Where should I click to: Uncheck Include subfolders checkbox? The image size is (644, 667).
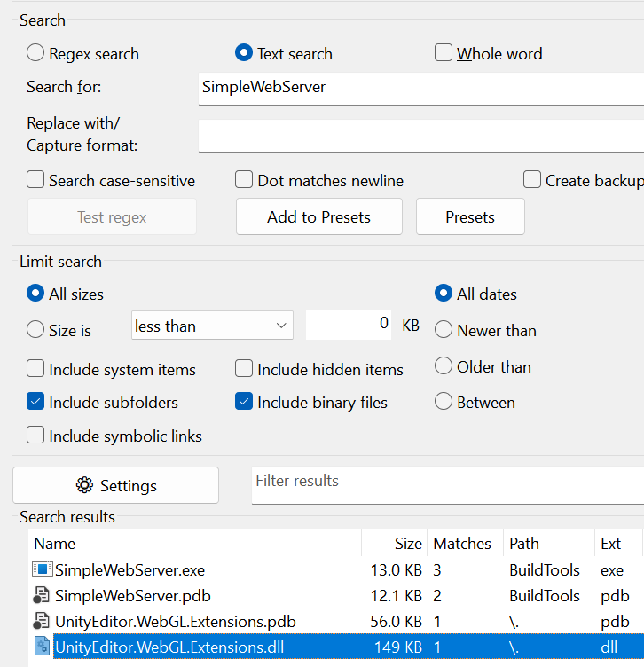tap(35, 402)
